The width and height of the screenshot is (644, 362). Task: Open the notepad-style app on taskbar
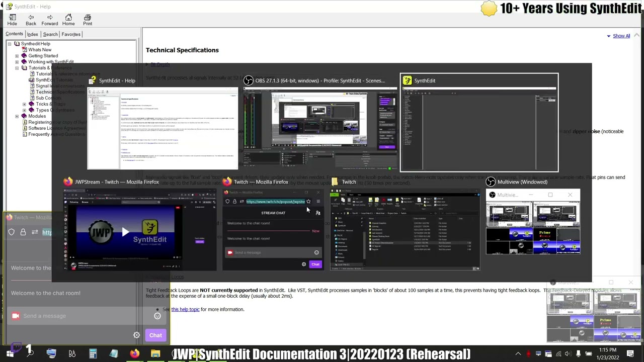(114, 354)
